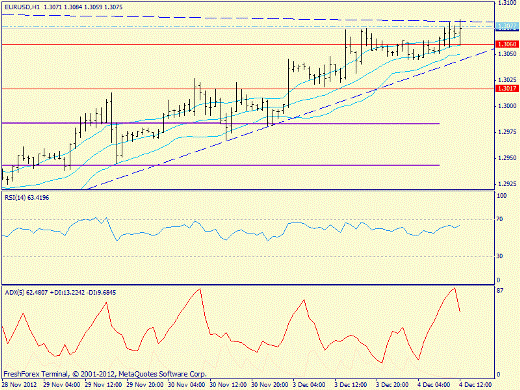Screen dimensions: 520x390
Task: Click the 3 Dec 04:00 time axis label
Action: [x=309, y=384]
